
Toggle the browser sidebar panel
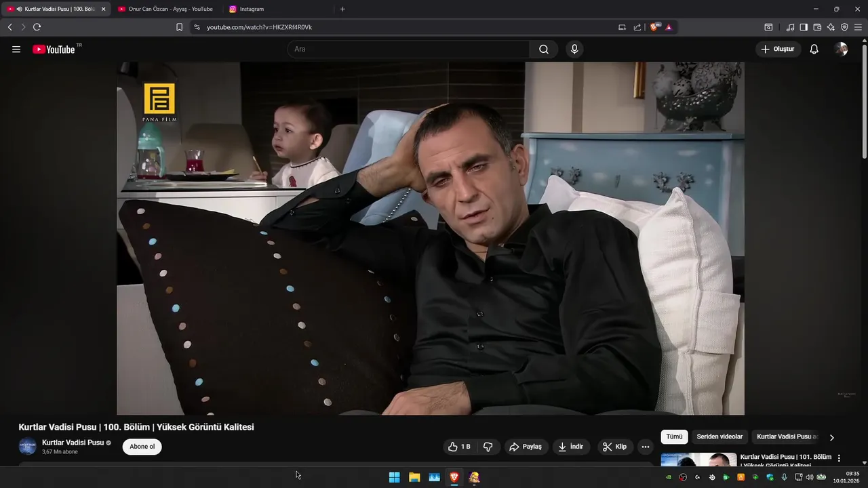pyautogui.click(x=804, y=27)
